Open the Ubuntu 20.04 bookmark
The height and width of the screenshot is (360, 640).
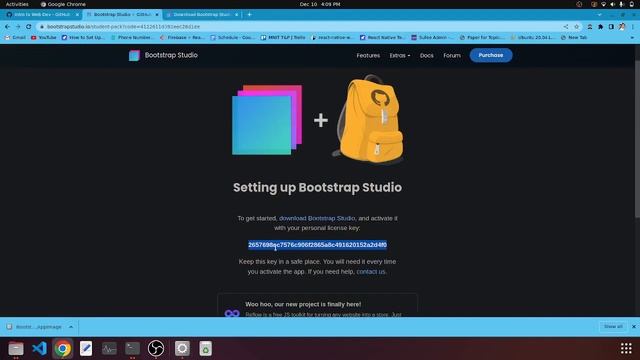(533, 37)
